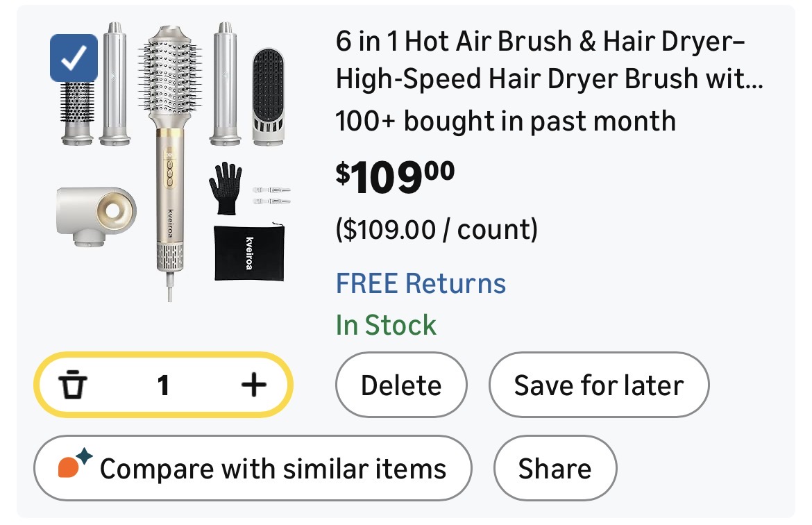Image resolution: width=812 pixels, height=525 pixels.
Task: Open the 6 in 1 Hot Air Brush title
Action: 548,61
